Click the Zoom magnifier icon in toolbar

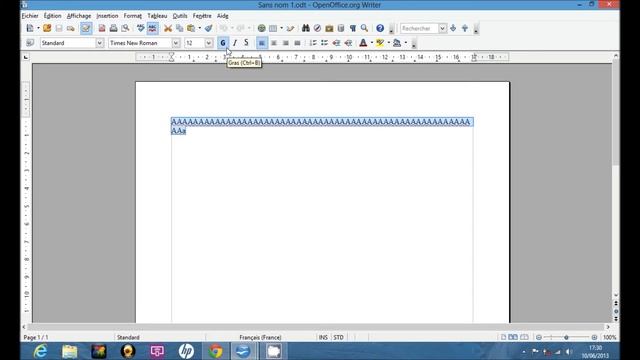[364, 28]
